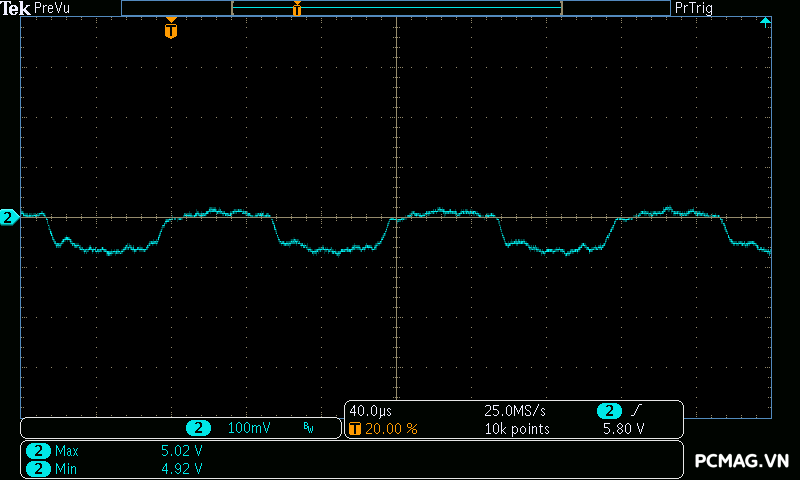
Task: Select the rising edge trigger slope icon
Action: point(638,411)
